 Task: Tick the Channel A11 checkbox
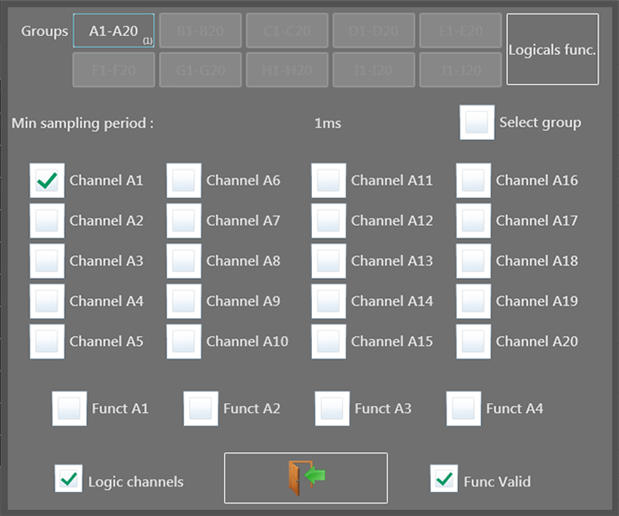click(329, 181)
